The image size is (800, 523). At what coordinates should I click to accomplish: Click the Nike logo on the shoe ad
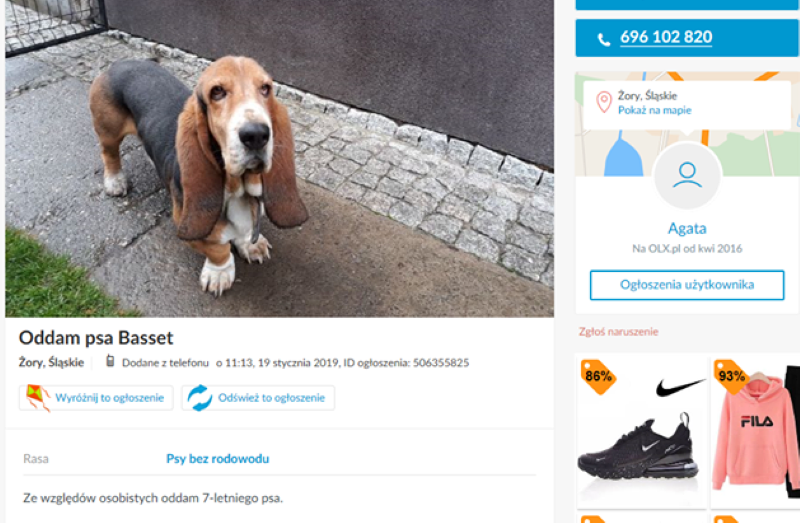coord(680,386)
